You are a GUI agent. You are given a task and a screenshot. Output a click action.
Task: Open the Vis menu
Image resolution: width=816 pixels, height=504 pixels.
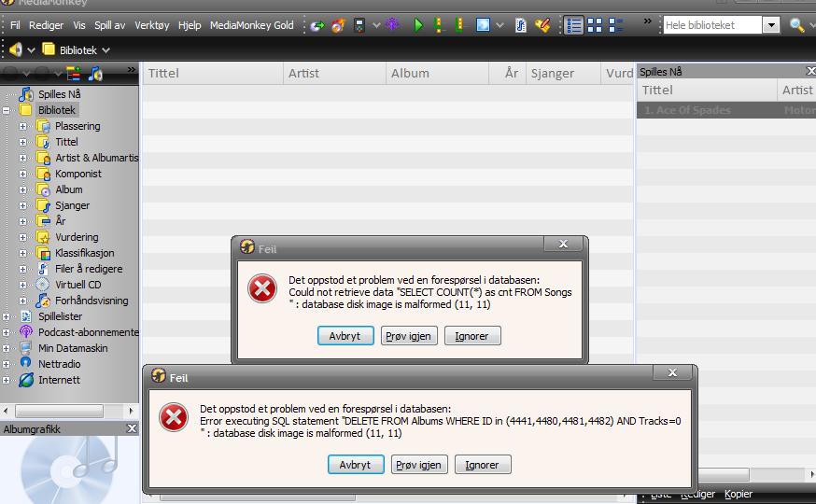79,25
